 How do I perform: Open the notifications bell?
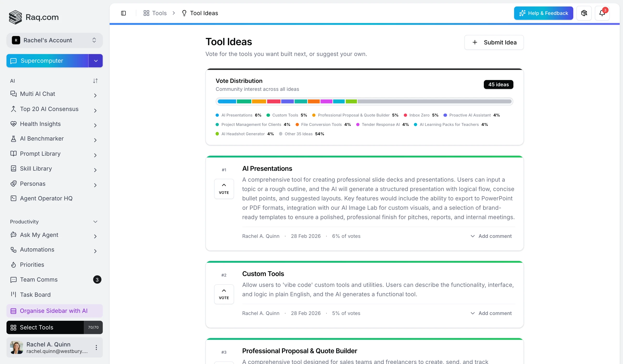(602, 13)
